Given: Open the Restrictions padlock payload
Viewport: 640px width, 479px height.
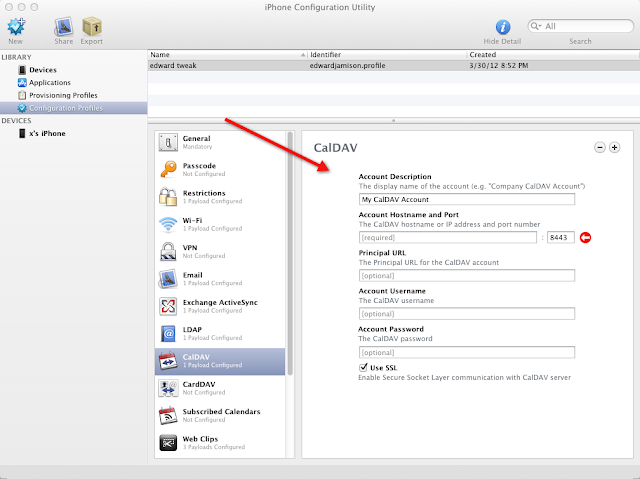Looking at the screenshot, I should 168,197.
